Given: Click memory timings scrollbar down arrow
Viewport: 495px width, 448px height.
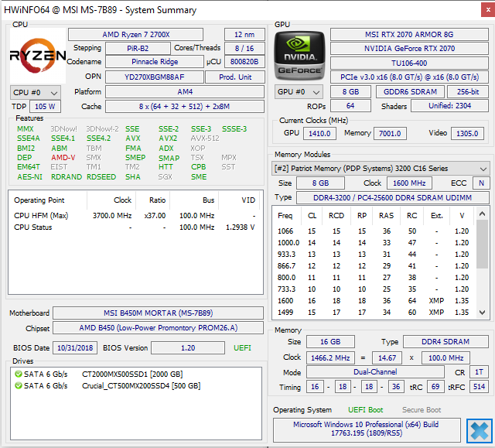Looking at the screenshot, I should click(x=482, y=313).
